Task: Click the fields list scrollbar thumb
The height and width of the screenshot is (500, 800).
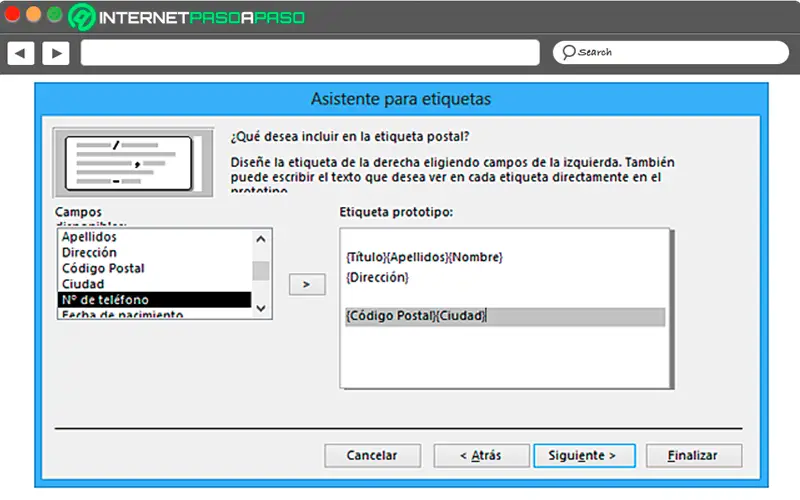Action: pyautogui.click(x=261, y=270)
